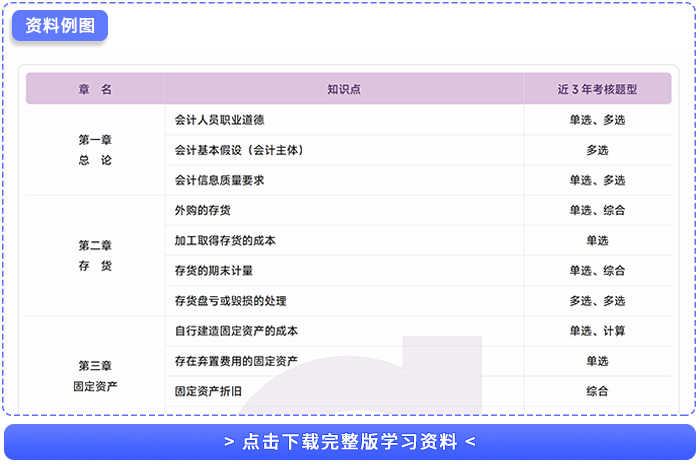This screenshot has height=467, width=700.
Task: Click the 加工取得存货的成本 knowledge point
Action: pyautogui.click(x=225, y=240)
